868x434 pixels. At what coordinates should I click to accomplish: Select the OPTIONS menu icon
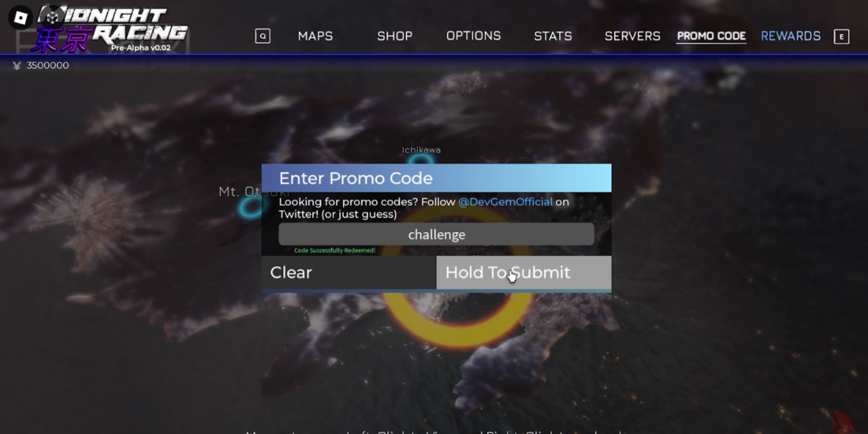click(473, 36)
